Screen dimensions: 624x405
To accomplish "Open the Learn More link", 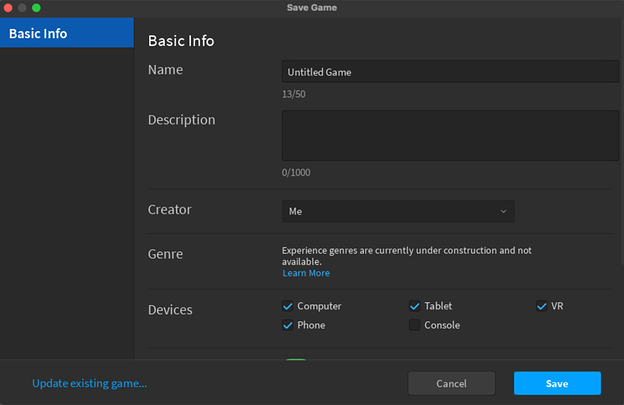I will tap(305, 273).
